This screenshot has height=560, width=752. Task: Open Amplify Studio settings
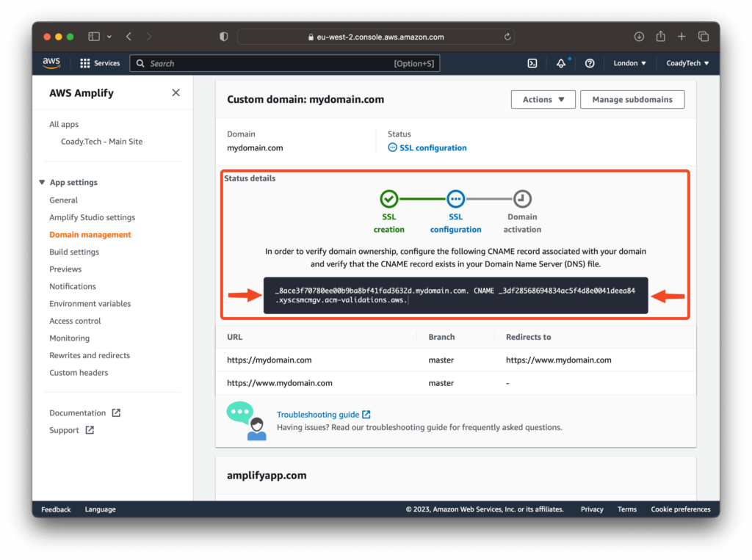click(x=92, y=217)
